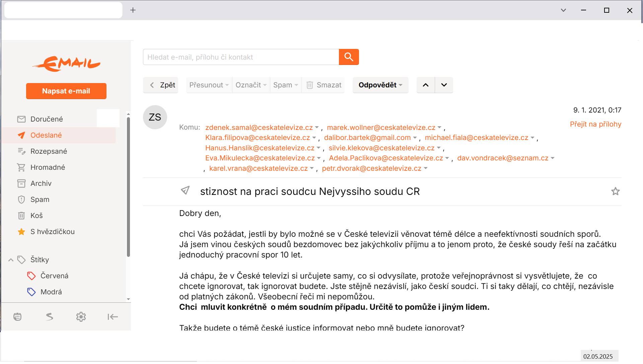Open the calendar icon in bottom bar
This screenshot has width=643, height=364.
(x=17, y=317)
